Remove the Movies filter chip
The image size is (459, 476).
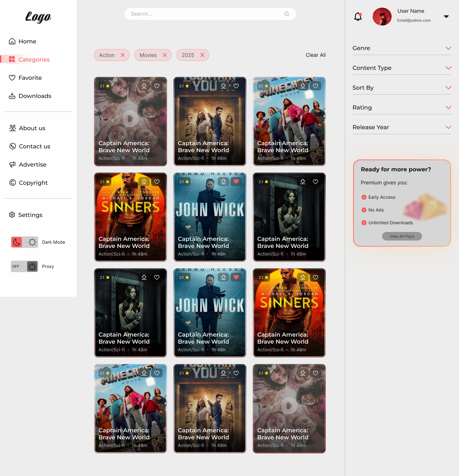[165, 55]
